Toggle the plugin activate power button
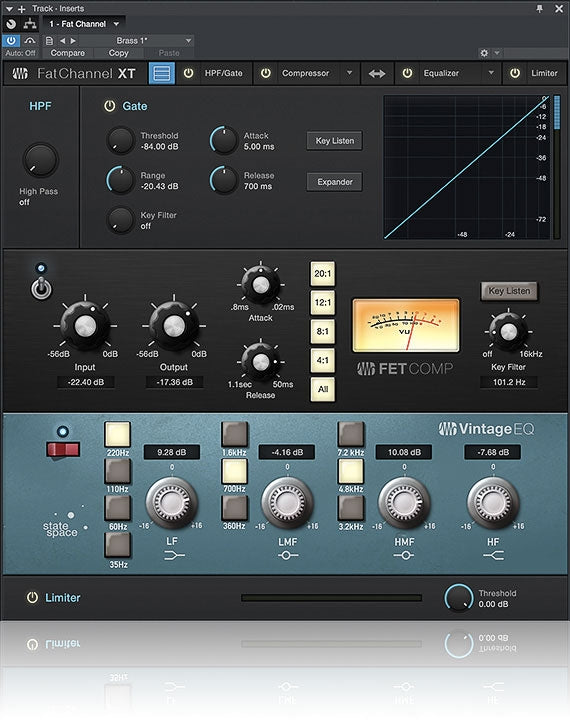The width and height of the screenshot is (570, 721). coord(11,40)
